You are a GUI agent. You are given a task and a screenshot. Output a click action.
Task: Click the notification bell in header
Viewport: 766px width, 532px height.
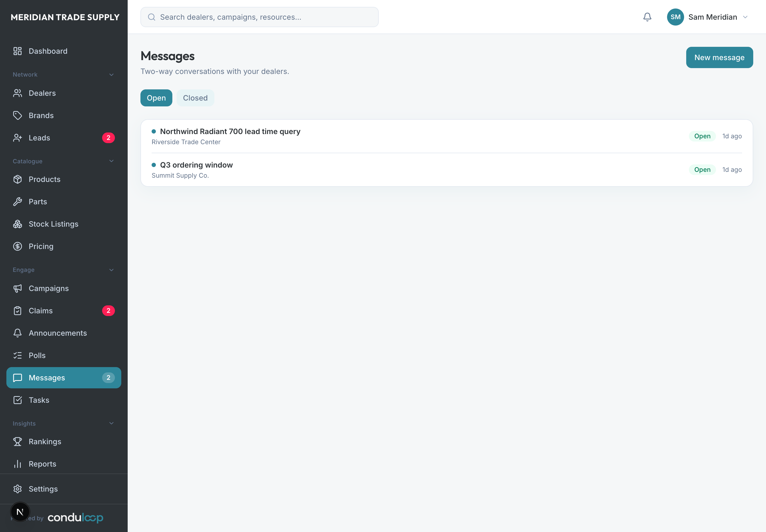coord(647,17)
